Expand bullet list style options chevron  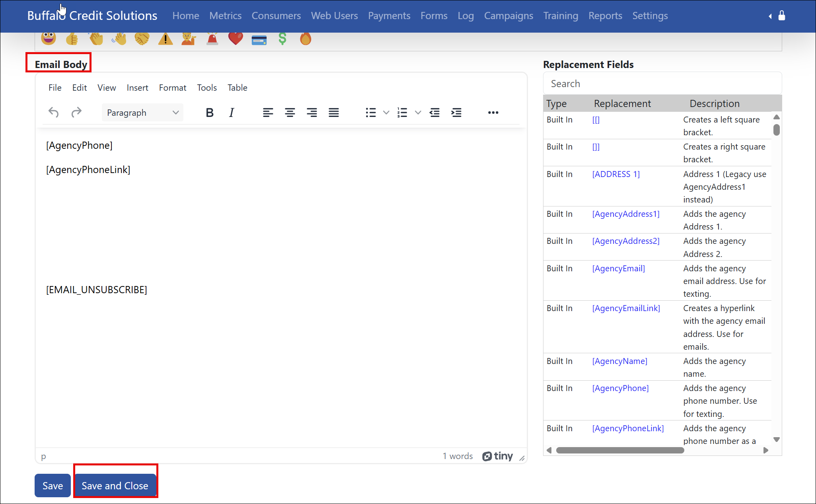click(386, 113)
